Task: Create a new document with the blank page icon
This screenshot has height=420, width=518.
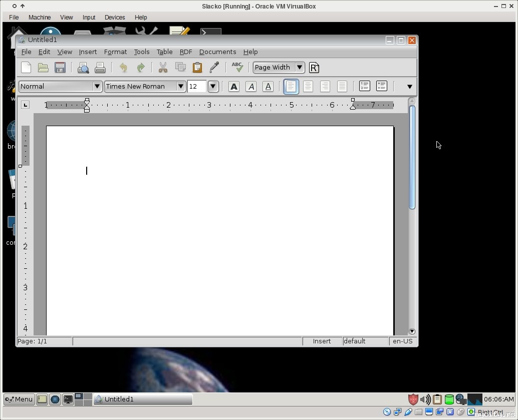Action: [26, 68]
